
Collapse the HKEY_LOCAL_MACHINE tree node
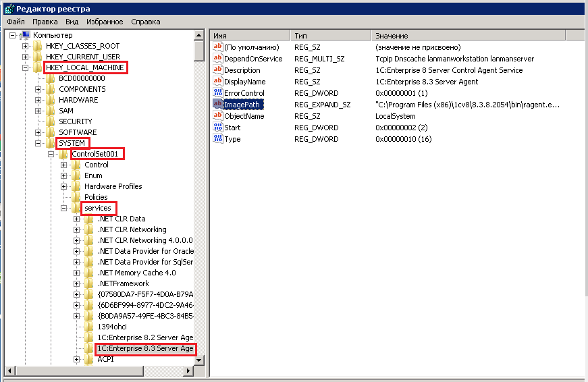click(x=25, y=67)
